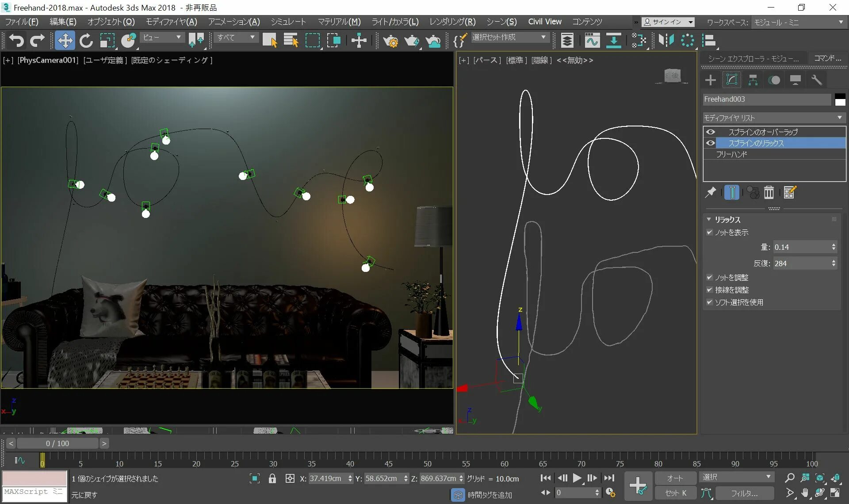Click the Freehand003 object color swatch
Screen dimensions: 849x504
840,99
